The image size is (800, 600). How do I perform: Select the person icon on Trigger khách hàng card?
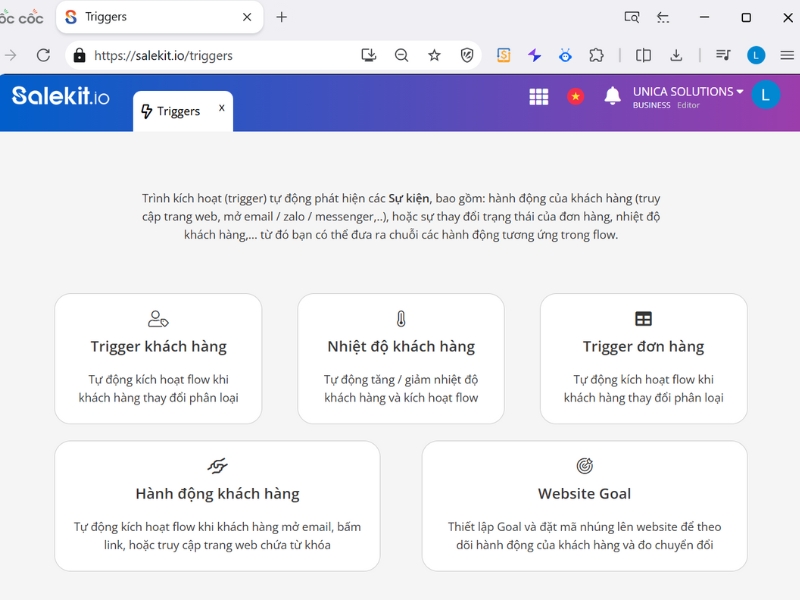[x=159, y=317]
